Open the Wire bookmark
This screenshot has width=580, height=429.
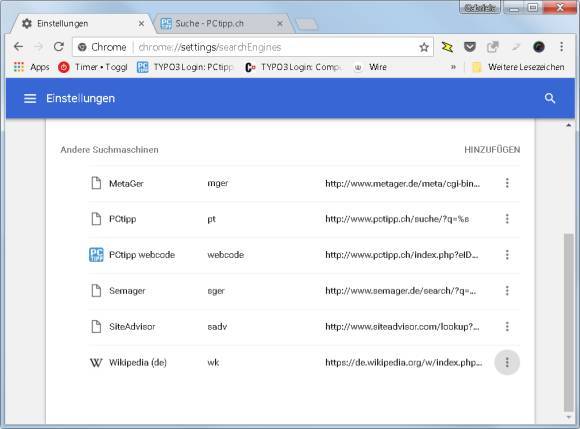tap(370, 67)
